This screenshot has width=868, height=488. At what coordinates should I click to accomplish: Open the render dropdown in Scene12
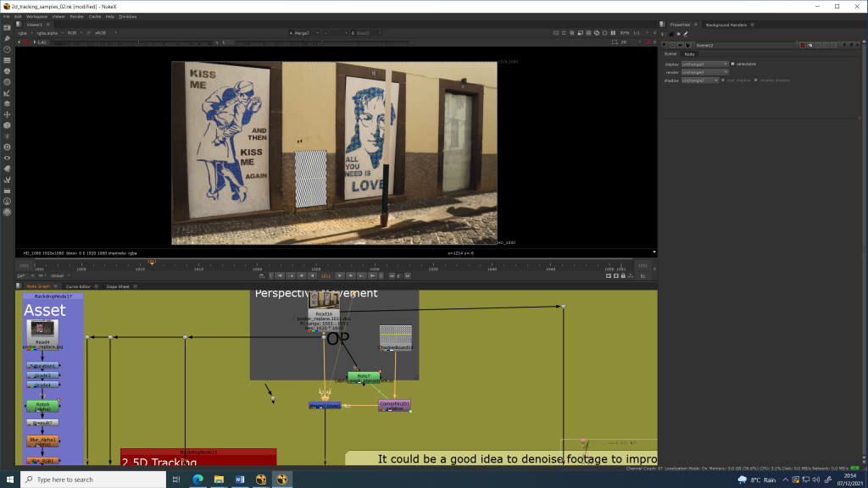pos(704,73)
